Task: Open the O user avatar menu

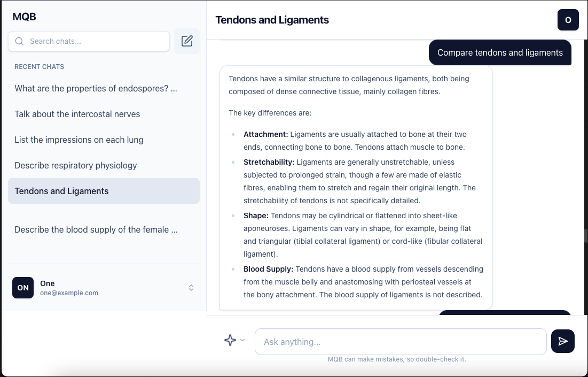Action: click(568, 20)
